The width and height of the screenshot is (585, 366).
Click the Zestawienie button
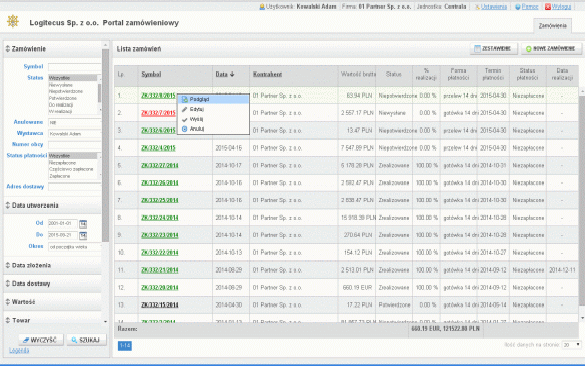494,49
